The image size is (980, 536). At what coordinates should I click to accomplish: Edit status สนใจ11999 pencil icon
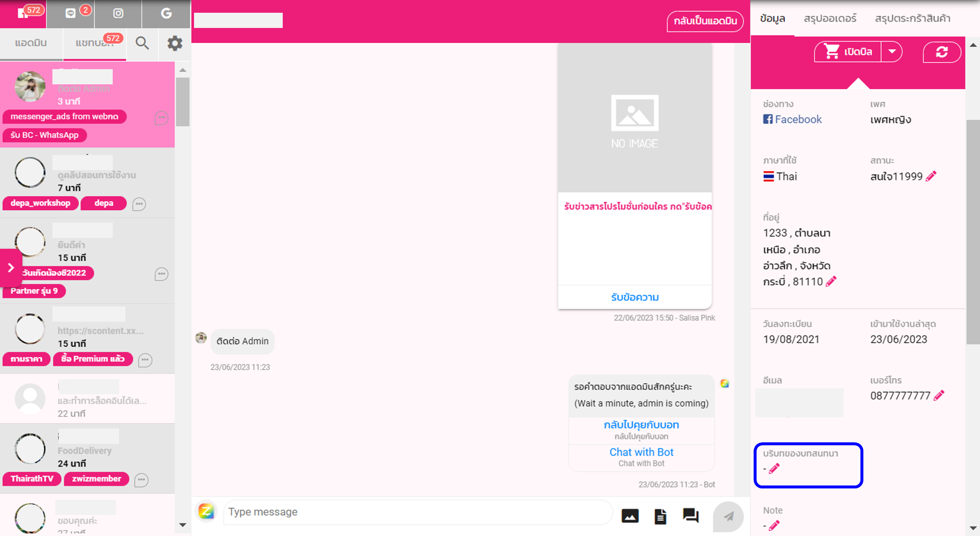click(x=931, y=176)
